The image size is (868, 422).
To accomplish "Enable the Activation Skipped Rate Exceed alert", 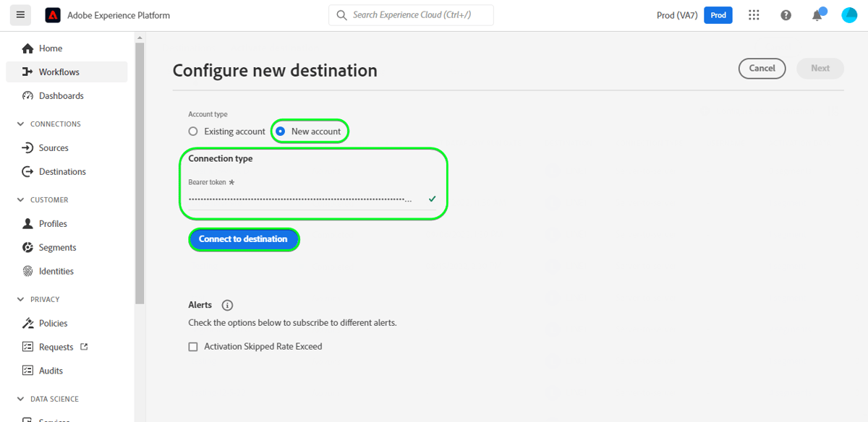I will [193, 346].
